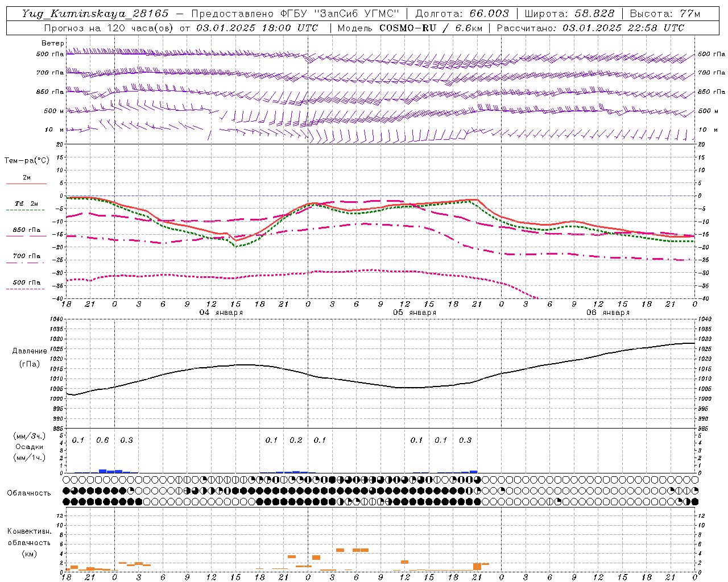728x582 pixels.
Task: Click the (мм/3ч.) precipitation unit label
Action: (x=29, y=436)
